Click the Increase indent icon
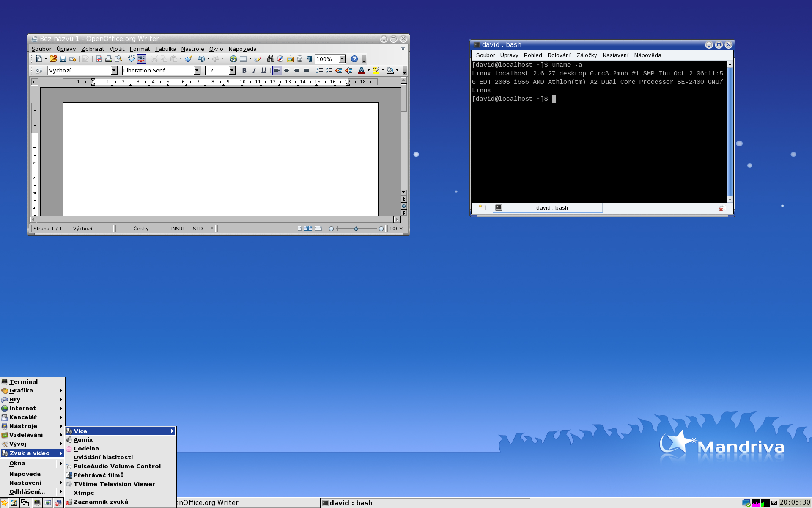The height and width of the screenshot is (508, 812). (x=348, y=70)
